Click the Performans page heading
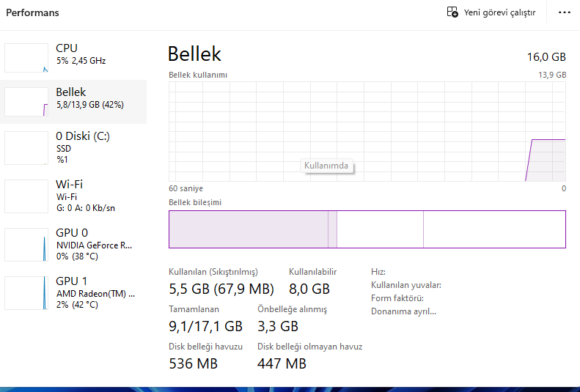 click(32, 12)
